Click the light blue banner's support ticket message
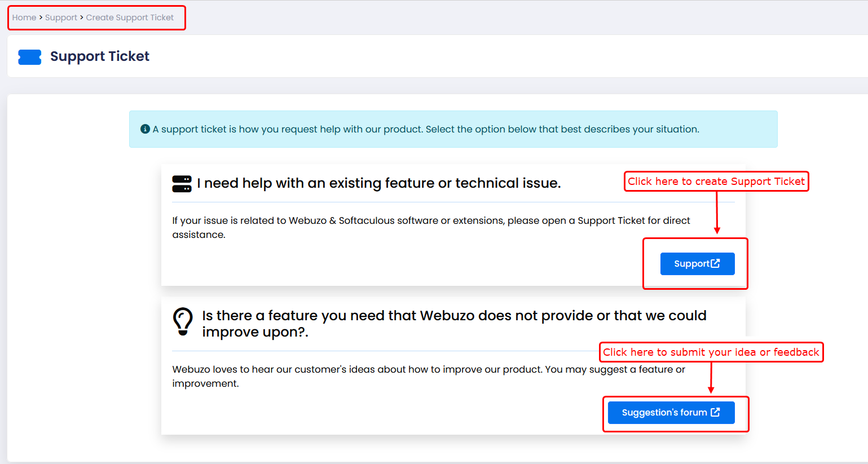The image size is (868, 464). pos(426,129)
